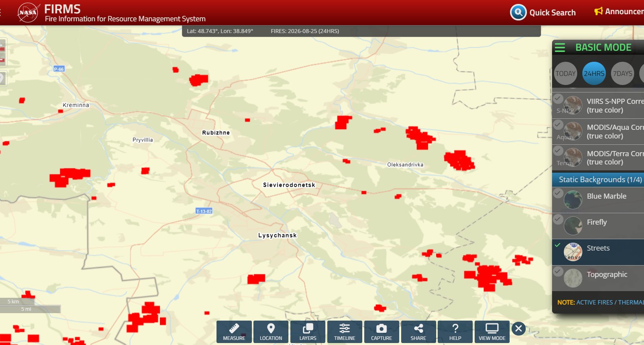Open the Location pin tool
This screenshot has height=345, width=644.
(271, 332)
